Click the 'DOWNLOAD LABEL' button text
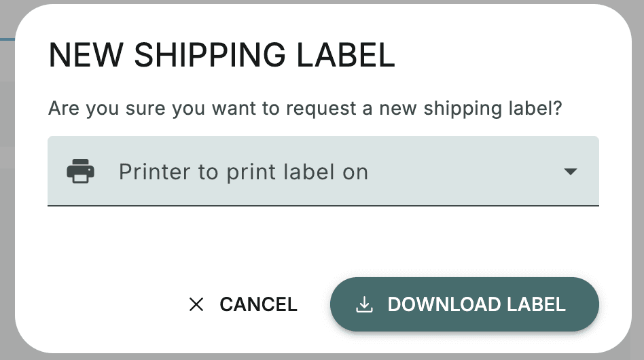This screenshot has height=360, width=644. coord(476,304)
